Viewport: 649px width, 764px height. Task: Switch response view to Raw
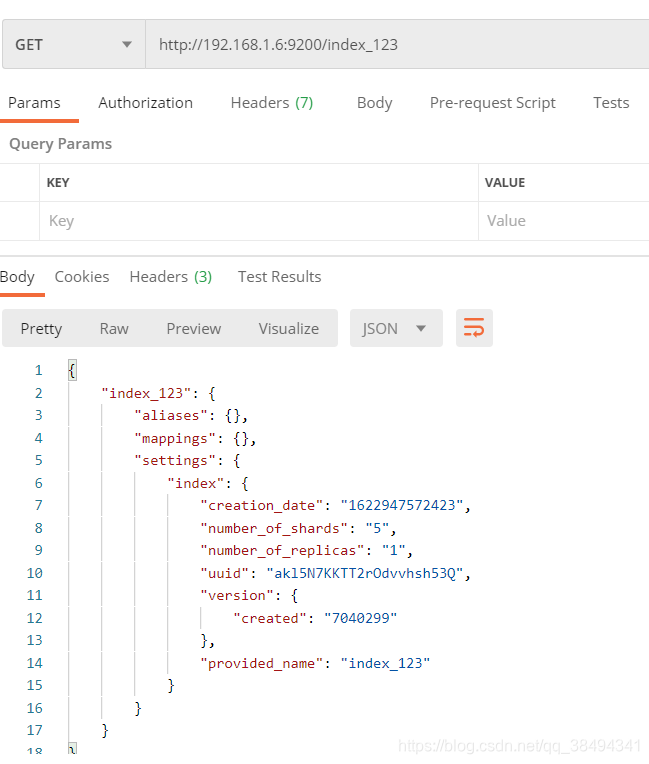(x=114, y=328)
